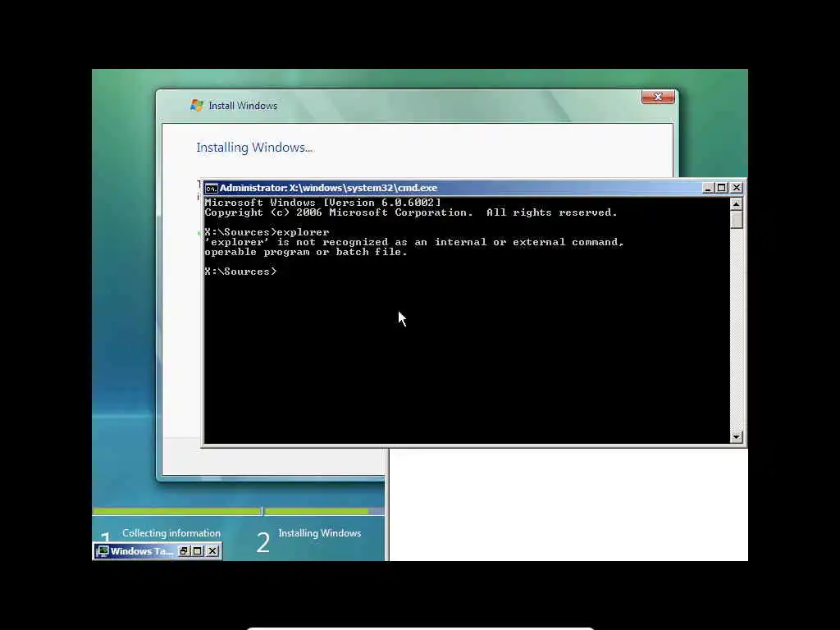
Task: Click the 'X:\Sources>' command prompt line
Action: 240,272
